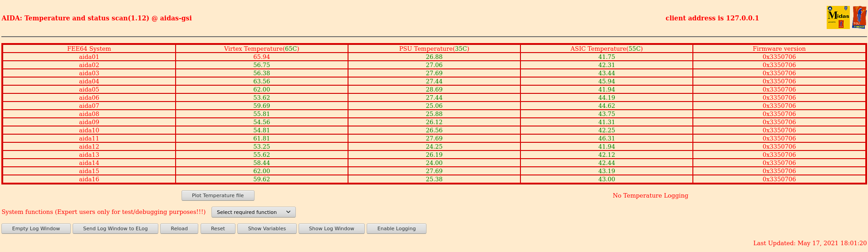868x252 pixels.
Task: Open the Select required function dropdown
Action: pyautogui.click(x=254, y=212)
